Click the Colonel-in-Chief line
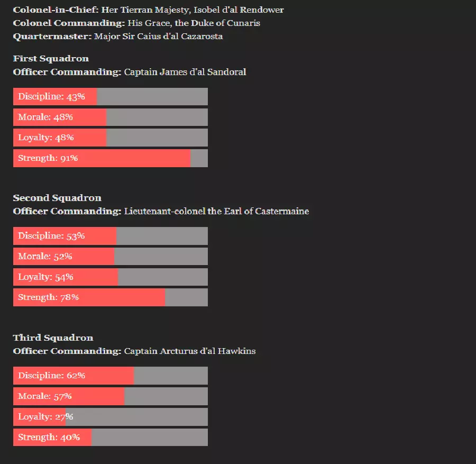This screenshot has width=476, height=464. pos(148,10)
